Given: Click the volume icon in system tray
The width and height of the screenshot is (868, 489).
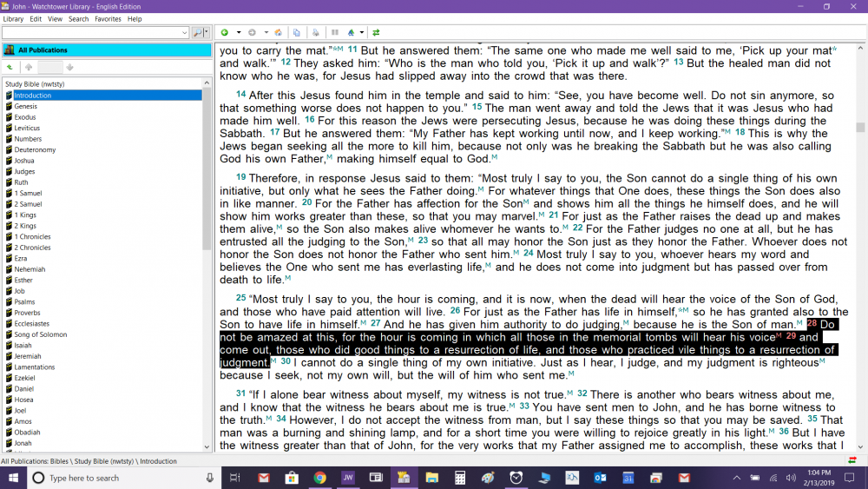Looking at the screenshot, I should pos(791,478).
